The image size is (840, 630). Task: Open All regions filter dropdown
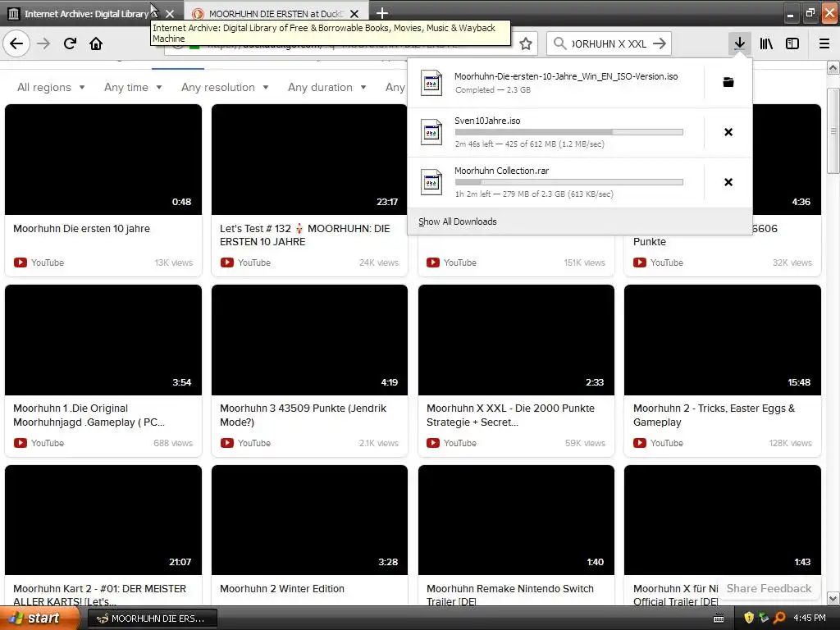coord(51,87)
